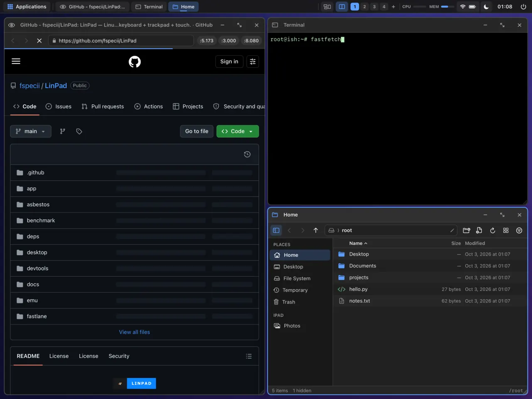Screen dimensions: 532x399
Task: Switch to the Actions tab
Action: click(x=148, y=106)
